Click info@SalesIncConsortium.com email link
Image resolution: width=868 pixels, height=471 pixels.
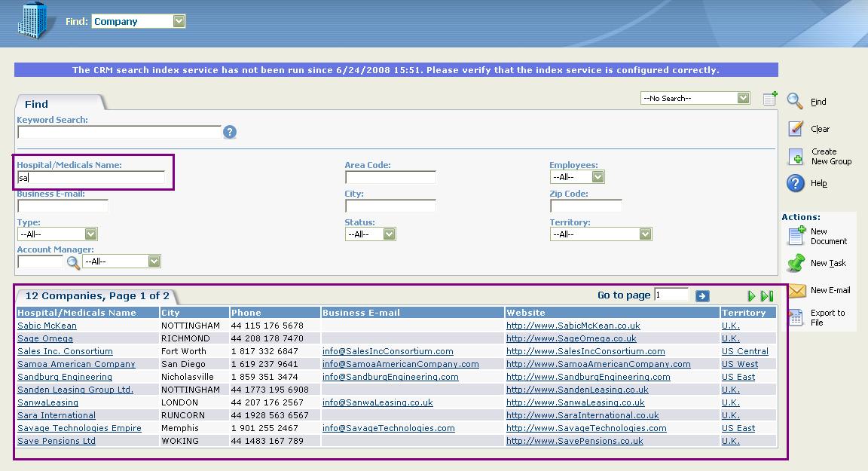(x=387, y=351)
